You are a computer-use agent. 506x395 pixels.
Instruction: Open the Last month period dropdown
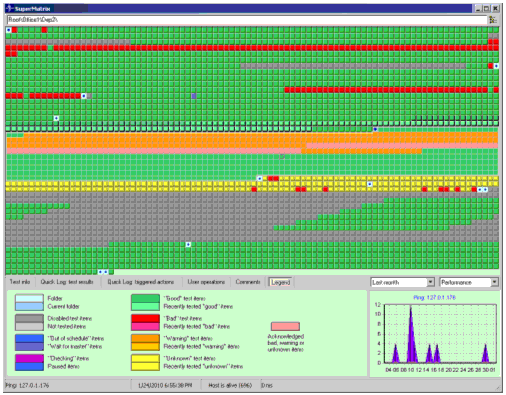pos(402,282)
